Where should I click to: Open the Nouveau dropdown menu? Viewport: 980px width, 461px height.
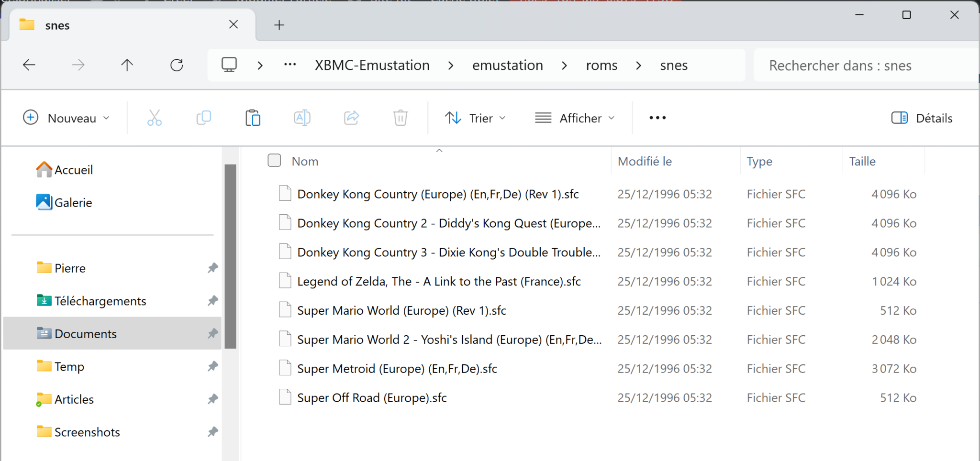[67, 118]
